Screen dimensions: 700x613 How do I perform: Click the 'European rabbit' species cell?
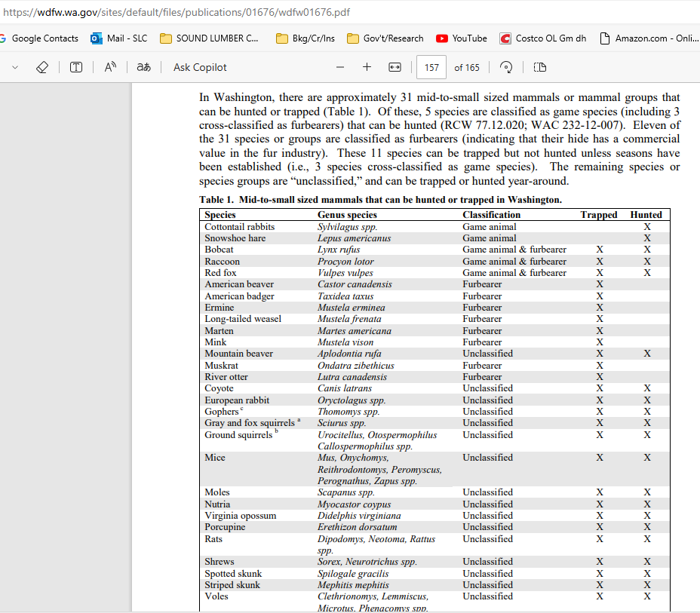click(x=237, y=400)
